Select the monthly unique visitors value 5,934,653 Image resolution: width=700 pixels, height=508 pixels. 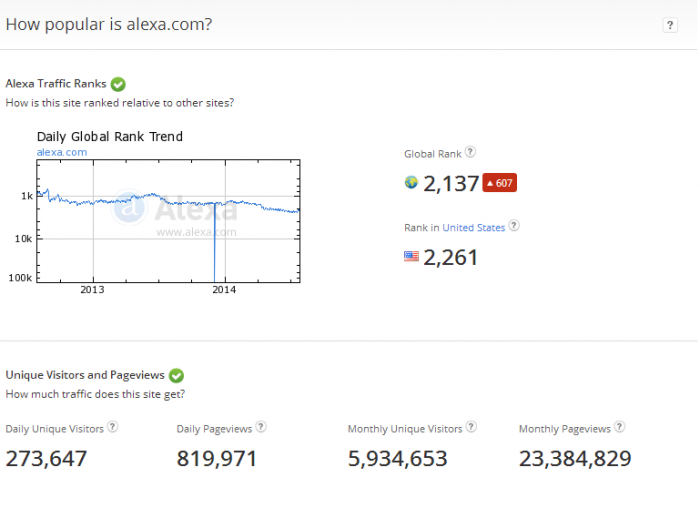tap(397, 459)
